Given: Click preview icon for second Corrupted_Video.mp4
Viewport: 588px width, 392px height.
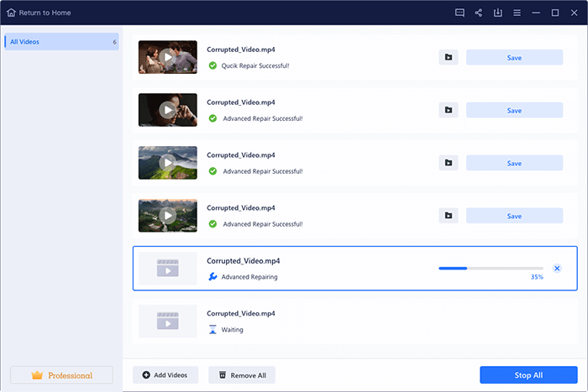Looking at the screenshot, I should coord(449,110).
